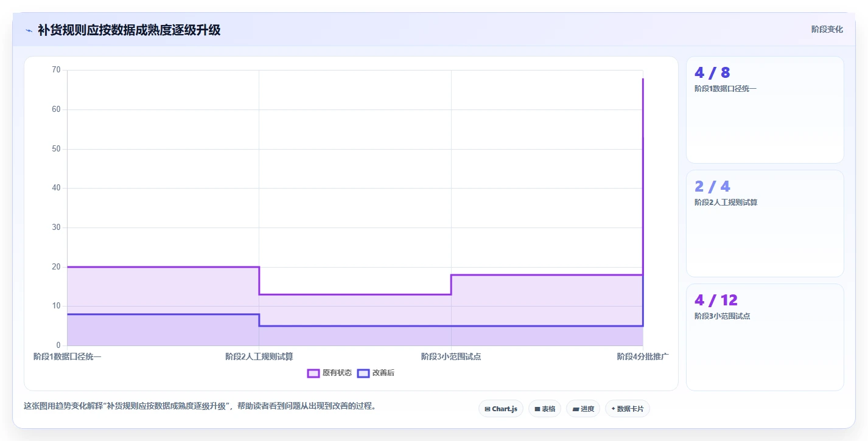Image resolution: width=868 pixels, height=441 pixels.
Task: Click y-axis value 70
Action: [56, 70]
